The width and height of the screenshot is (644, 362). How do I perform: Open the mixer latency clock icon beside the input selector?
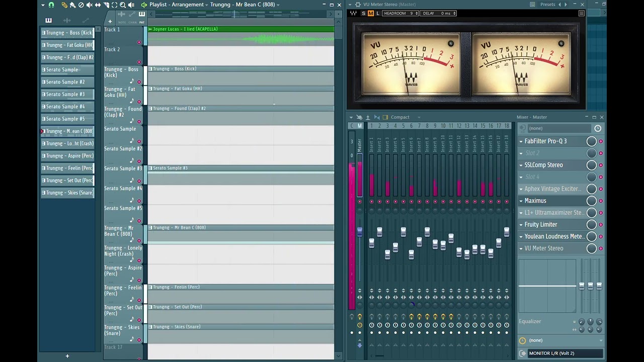[x=598, y=129]
